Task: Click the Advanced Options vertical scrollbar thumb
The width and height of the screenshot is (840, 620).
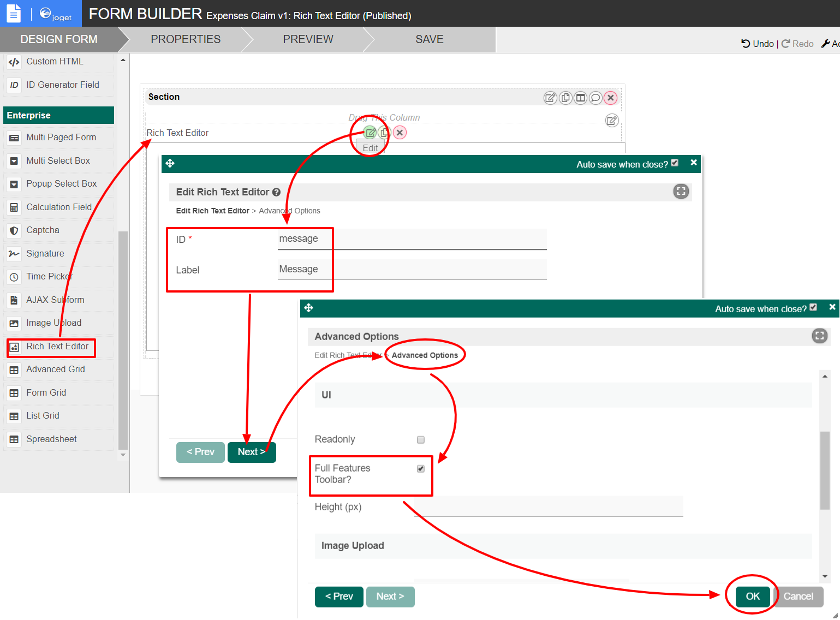Action: (825, 470)
